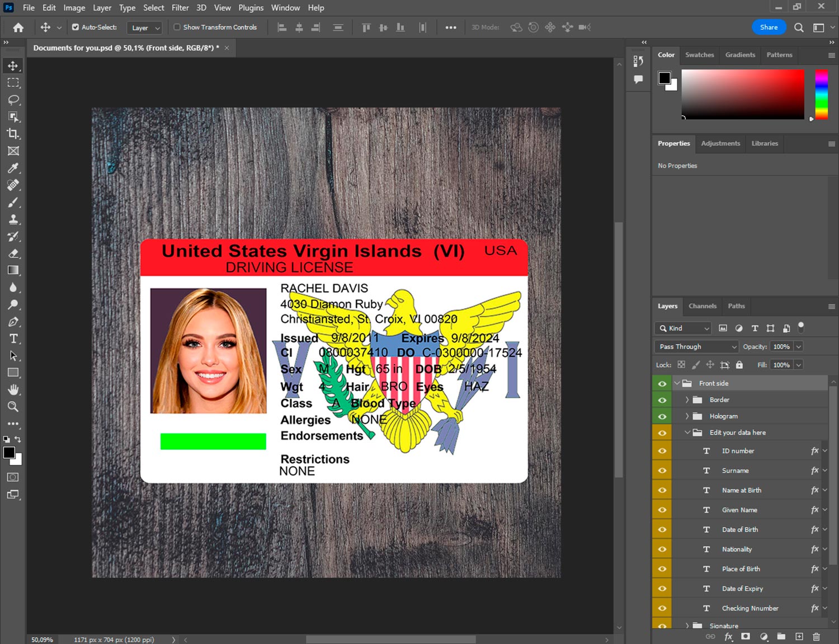Screen dimensions: 839x644
Task: Click the Search magnifier icon near Share
Action: click(799, 27)
